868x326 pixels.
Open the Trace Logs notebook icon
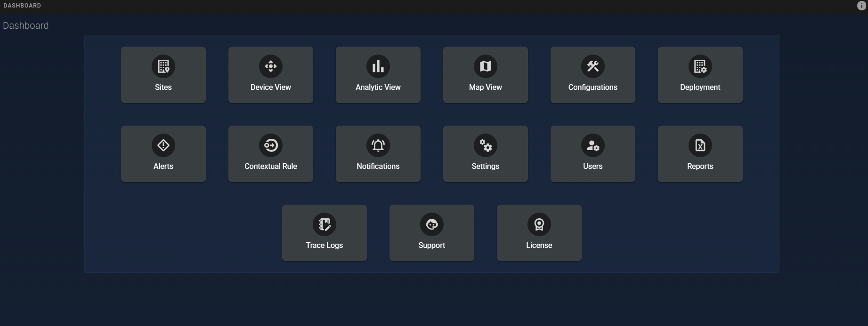pos(324,224)
